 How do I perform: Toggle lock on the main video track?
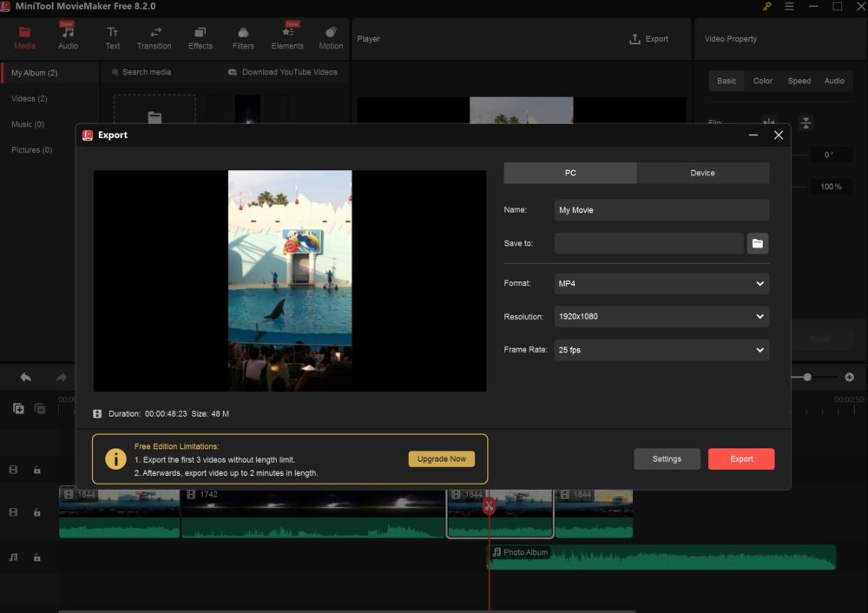click(36, 513)
